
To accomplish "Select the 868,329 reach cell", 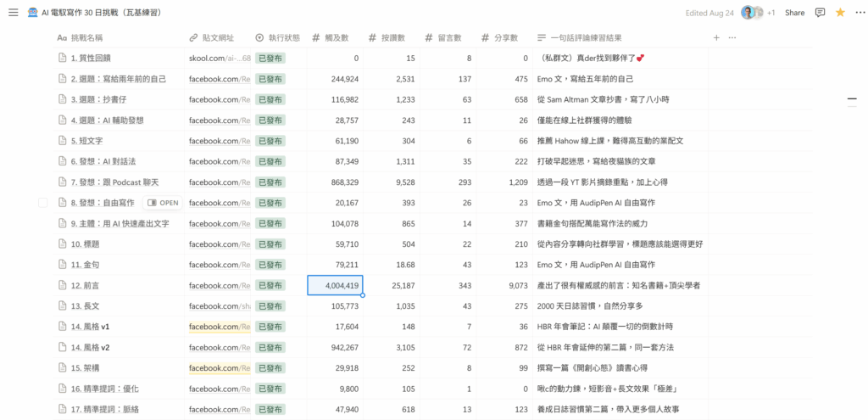I will click(335, 182).
